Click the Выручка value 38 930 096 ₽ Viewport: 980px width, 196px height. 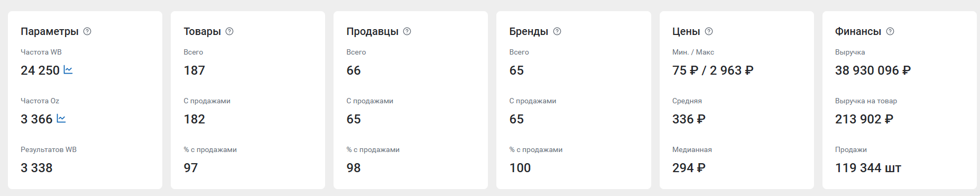[x=873, y=70]
